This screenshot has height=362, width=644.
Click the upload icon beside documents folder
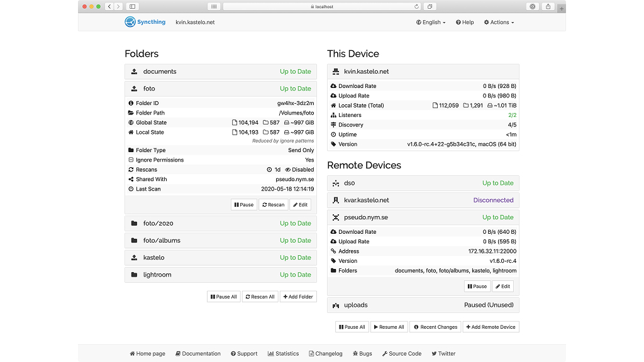pyautogui.click(x=134, y=72)
